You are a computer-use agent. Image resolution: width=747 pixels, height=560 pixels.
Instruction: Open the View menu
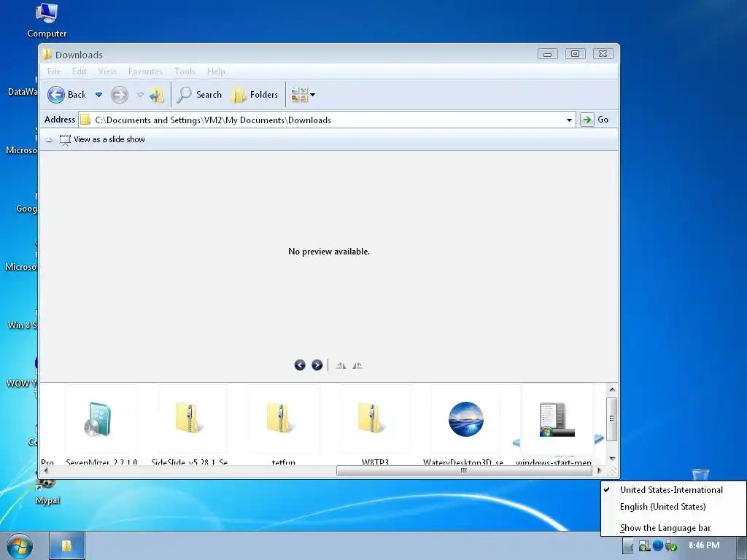pos(107,71)
